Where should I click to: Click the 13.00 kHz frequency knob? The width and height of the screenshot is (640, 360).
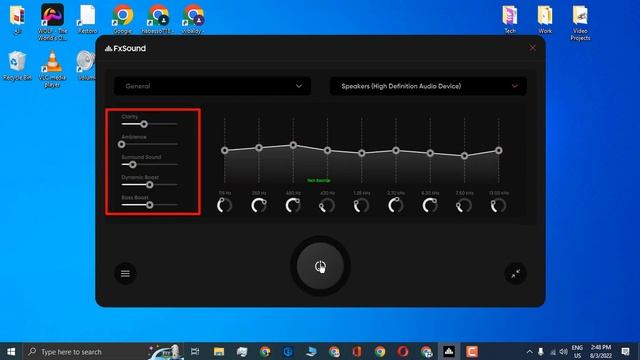click(498, 205)
